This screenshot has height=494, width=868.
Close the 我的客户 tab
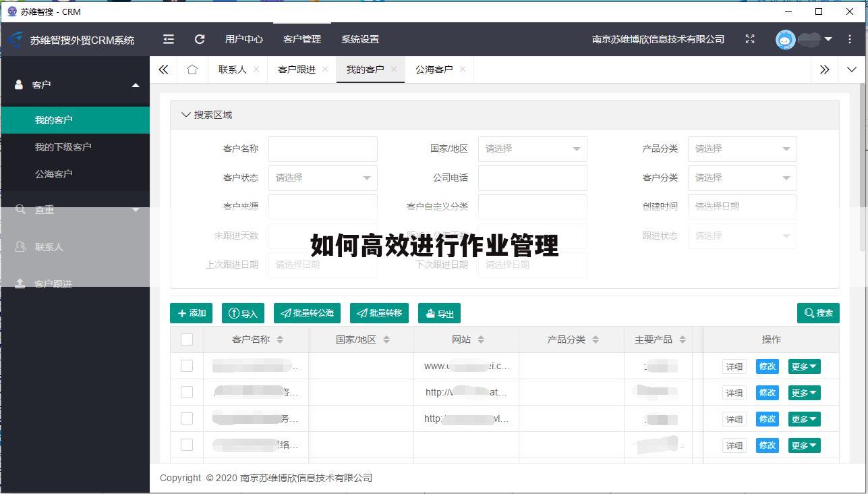click(394, 70)
